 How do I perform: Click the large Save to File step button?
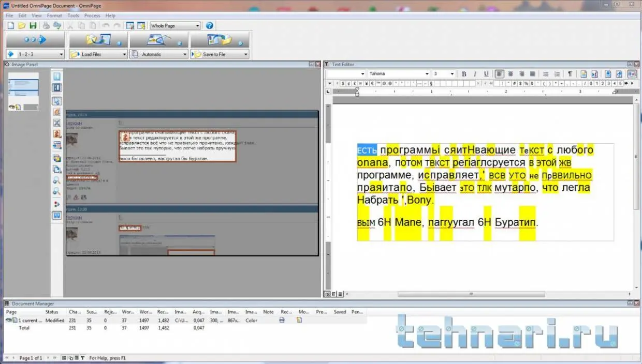(x=220, y=40)
